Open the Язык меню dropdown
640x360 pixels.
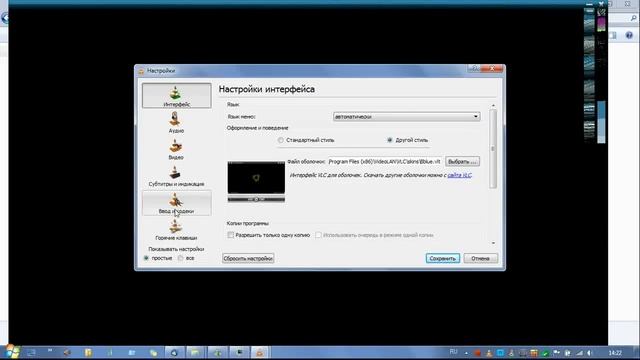pyautogui.click(x=407, y=117)
